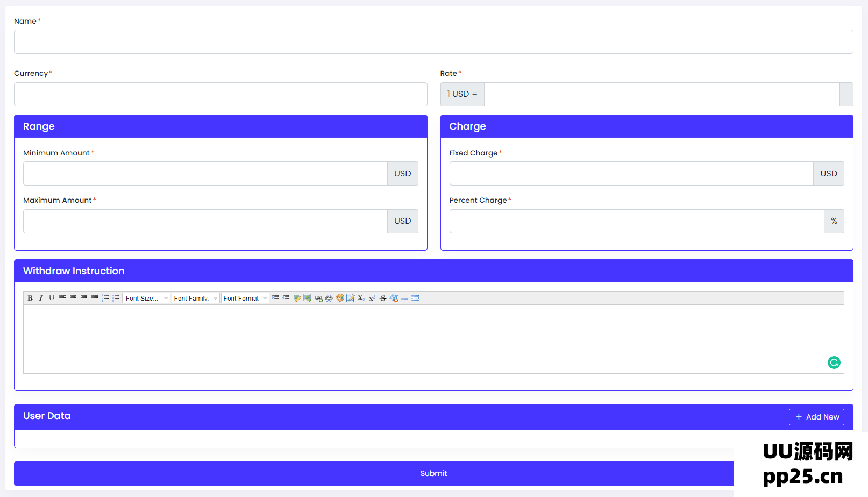Click the Grammarly icon in the editor
The width and height of the screenshot is (868, 497).
pos(834,363)
